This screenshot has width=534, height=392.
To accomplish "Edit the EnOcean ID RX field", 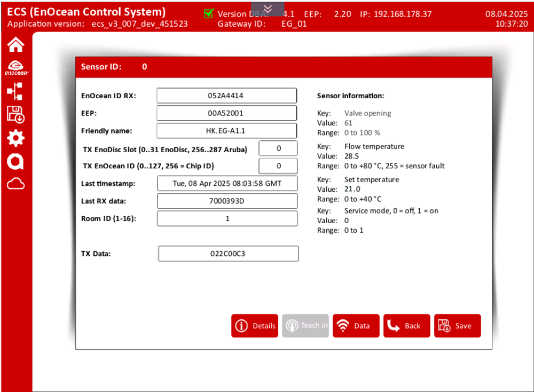I will point(226,96).
